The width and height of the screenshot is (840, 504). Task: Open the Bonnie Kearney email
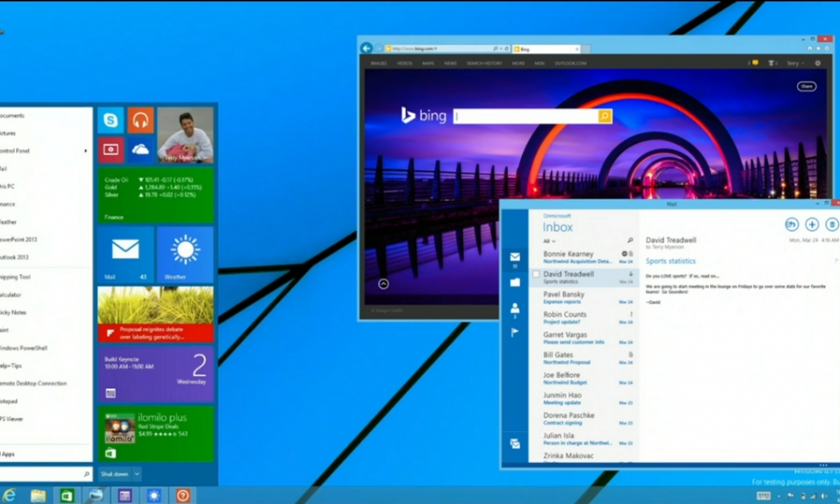tap(584, 257)
